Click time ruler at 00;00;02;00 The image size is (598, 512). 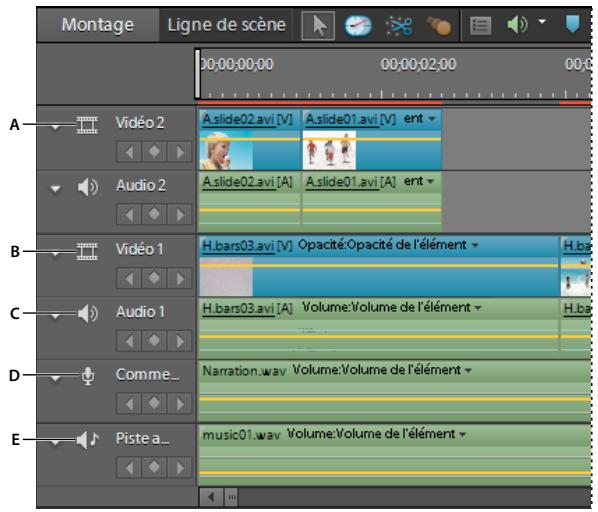[418, 64]
